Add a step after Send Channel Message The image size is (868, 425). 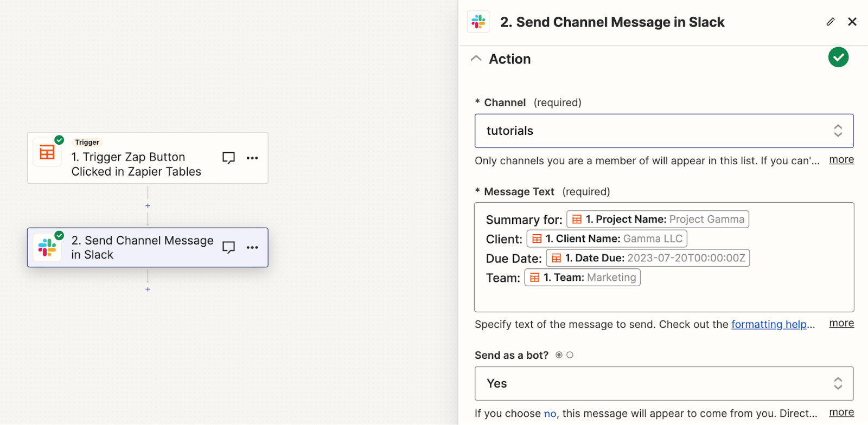148,289
